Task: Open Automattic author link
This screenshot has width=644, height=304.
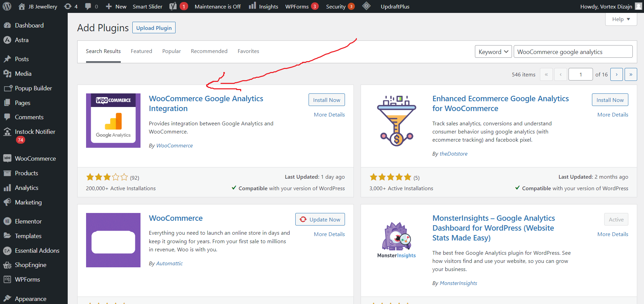Action: click(169, 264)
